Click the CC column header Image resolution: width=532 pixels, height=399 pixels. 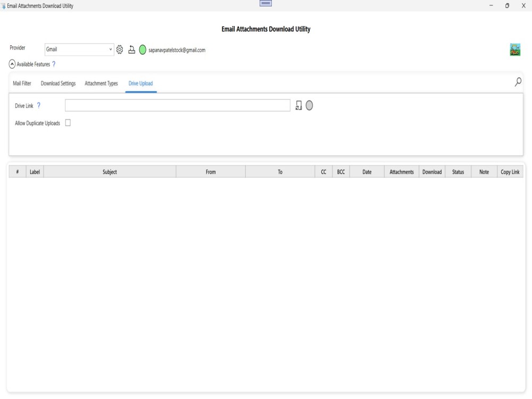(323, 172)
